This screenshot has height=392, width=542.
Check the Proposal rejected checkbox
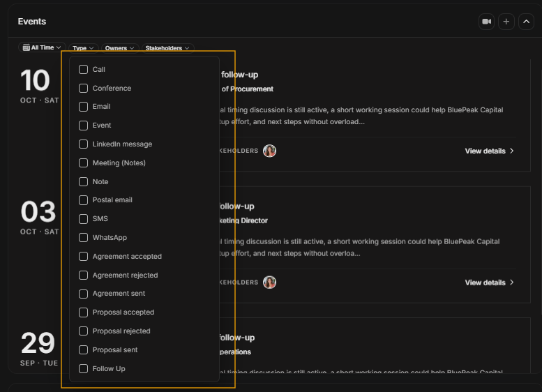83,331
